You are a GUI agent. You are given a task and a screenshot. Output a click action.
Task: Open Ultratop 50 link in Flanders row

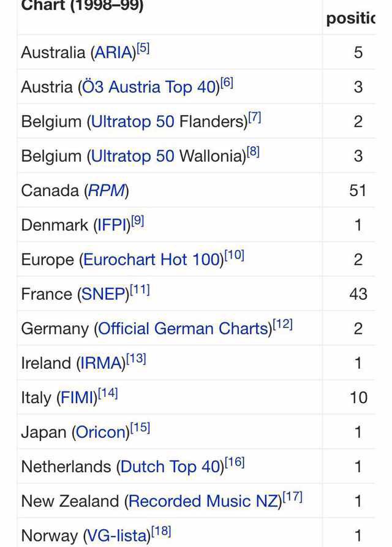pos(132,122)
